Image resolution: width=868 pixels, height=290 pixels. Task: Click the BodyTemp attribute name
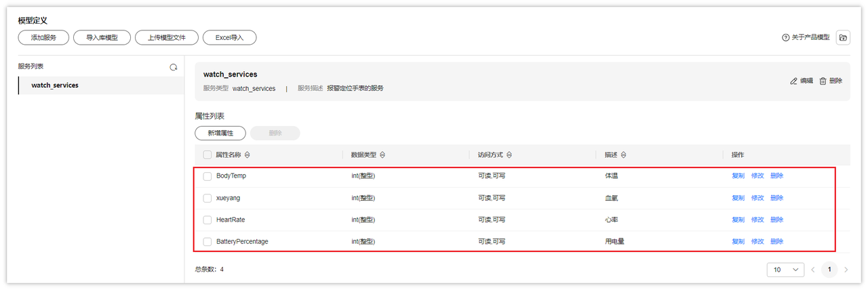pos(231,176)
